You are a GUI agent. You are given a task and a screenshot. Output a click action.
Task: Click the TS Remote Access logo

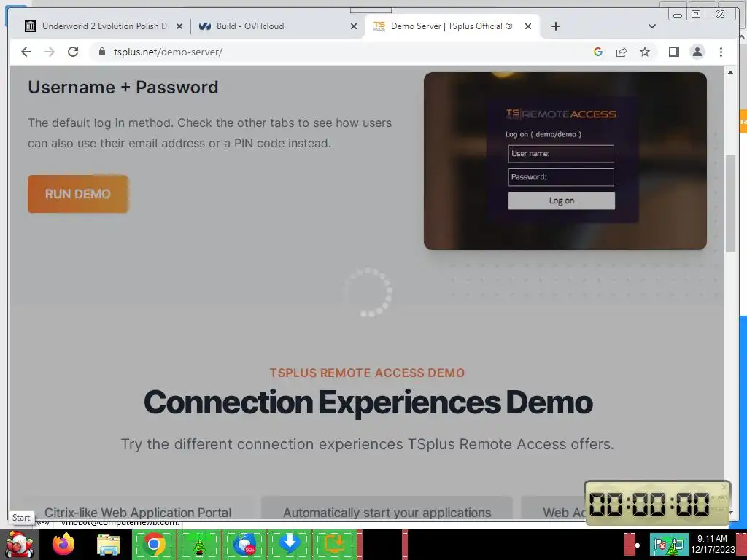tap(561, 114)
